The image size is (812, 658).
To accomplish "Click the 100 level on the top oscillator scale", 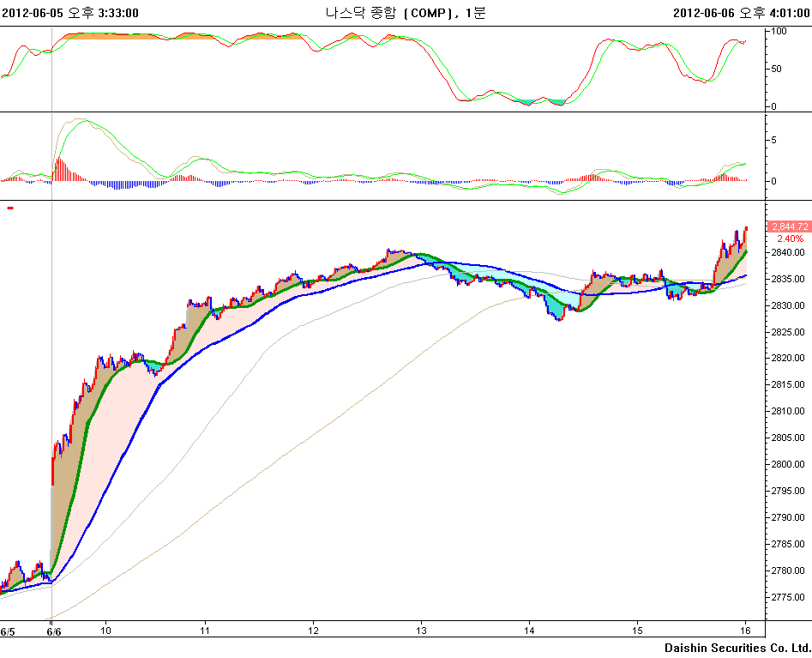I will (779, 31).
